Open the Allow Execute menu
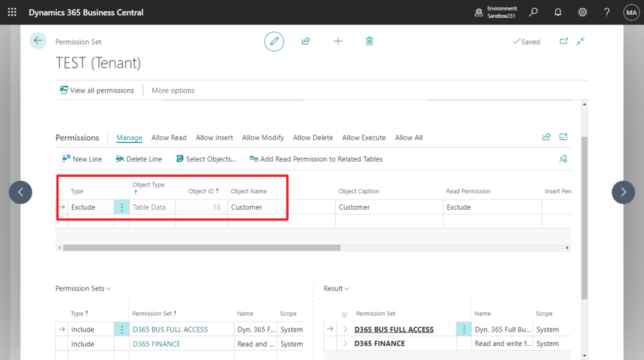644x360 pixels. coord(364,138)
